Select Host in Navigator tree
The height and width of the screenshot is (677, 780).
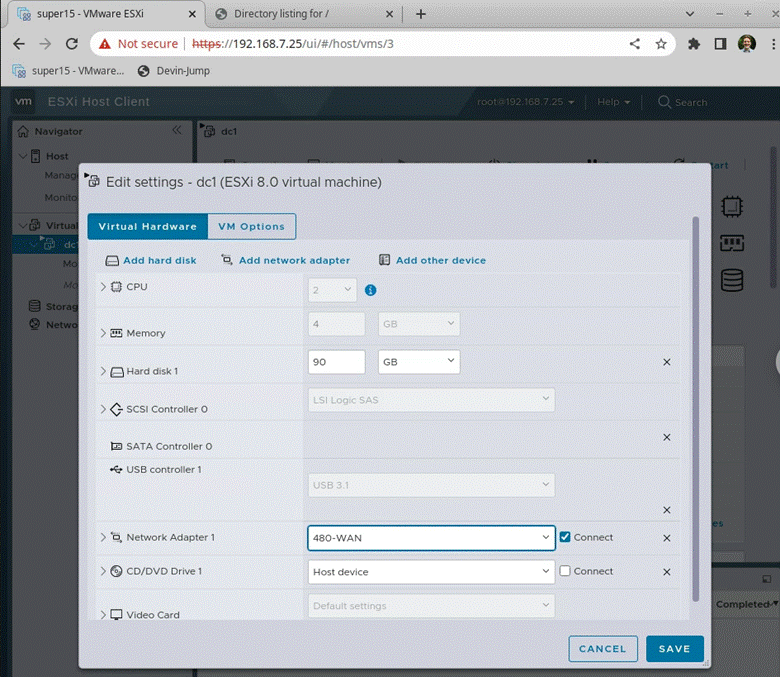[57, 156]
